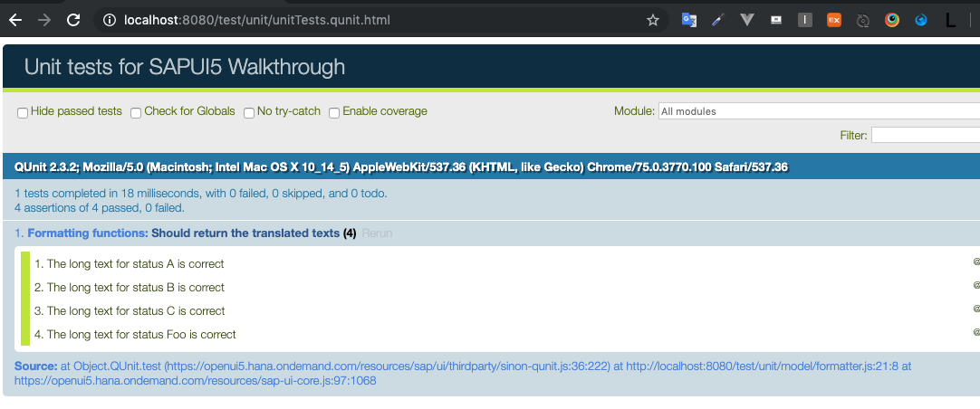Enable the Hide passed tests checkbox
This screenshot has height=409, width=980.
point(23,113)
